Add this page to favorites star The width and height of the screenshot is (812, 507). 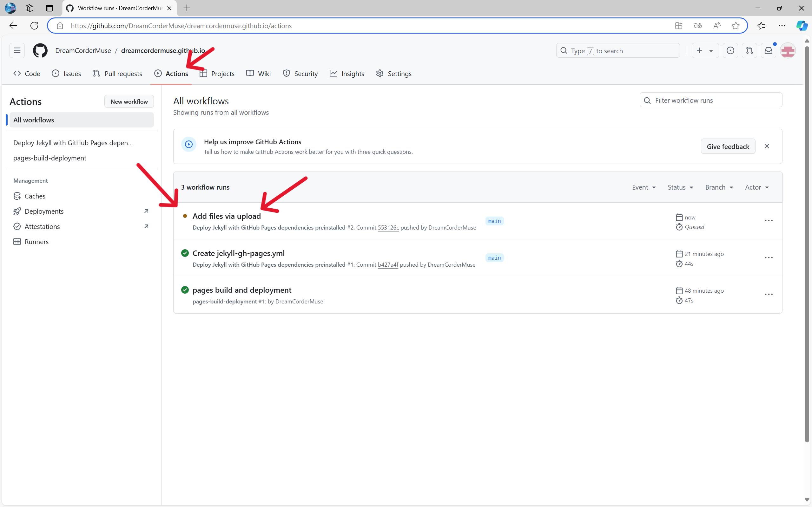click(x=736, y=26)
